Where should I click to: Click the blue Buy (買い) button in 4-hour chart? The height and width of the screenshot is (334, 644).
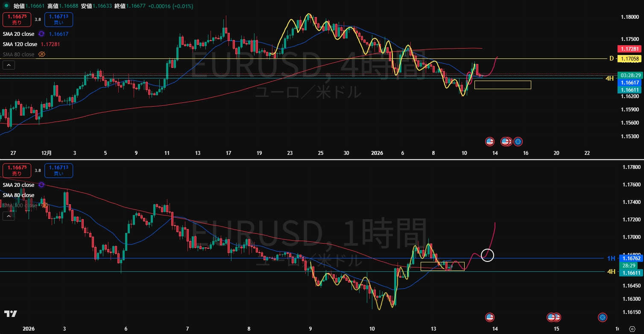coord(59,20)
